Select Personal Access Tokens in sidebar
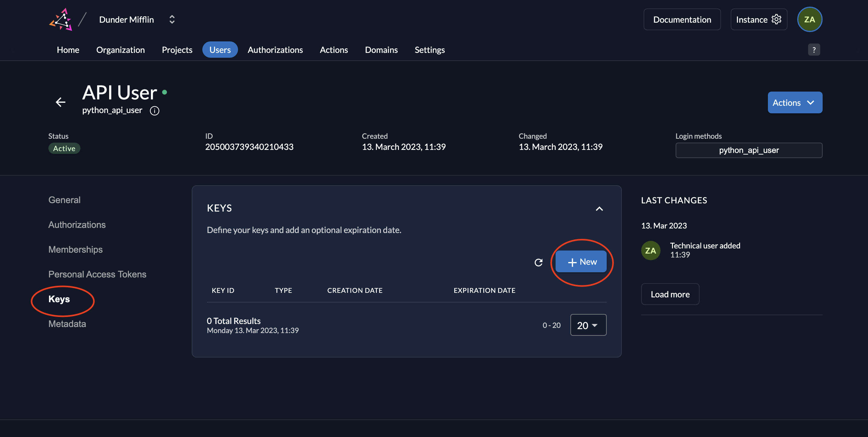Image resolution: width=868 pixels, height=437 pixels. point(97,274)
